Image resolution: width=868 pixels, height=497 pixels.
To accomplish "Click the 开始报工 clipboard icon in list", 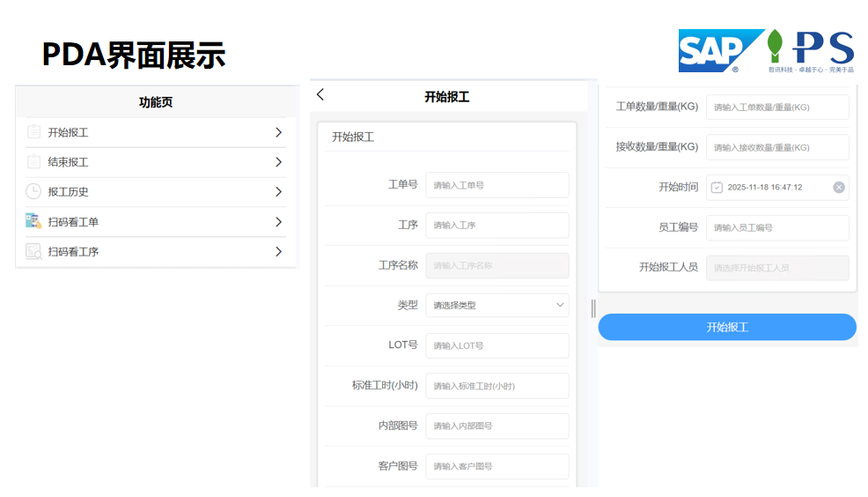I will click(x=33, y=132).
